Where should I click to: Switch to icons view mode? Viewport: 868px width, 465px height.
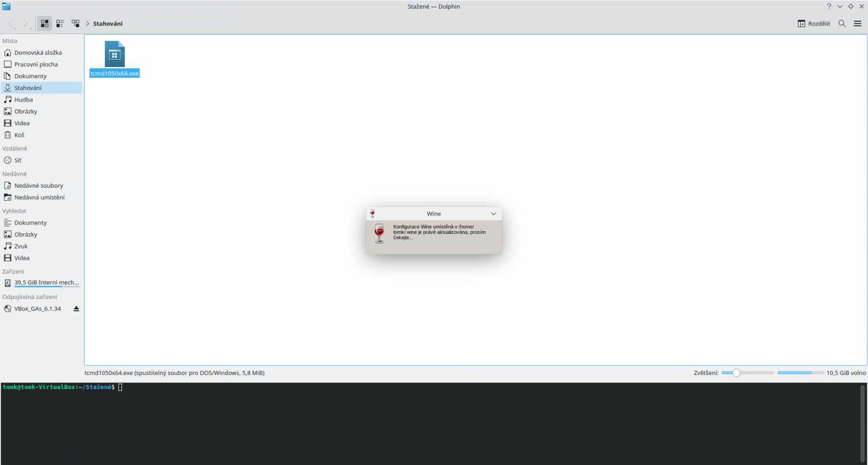[x=44, y=23]
